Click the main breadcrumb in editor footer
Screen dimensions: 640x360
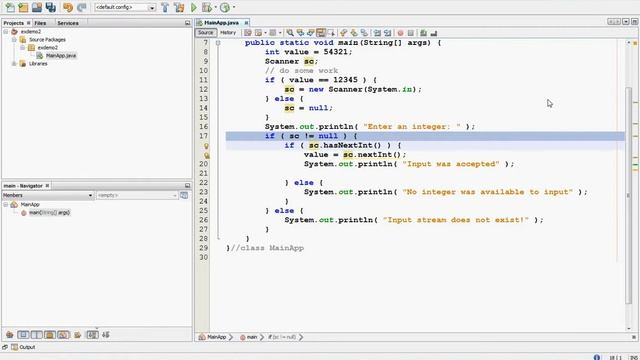pyautogui.click(x=249, y=337)
